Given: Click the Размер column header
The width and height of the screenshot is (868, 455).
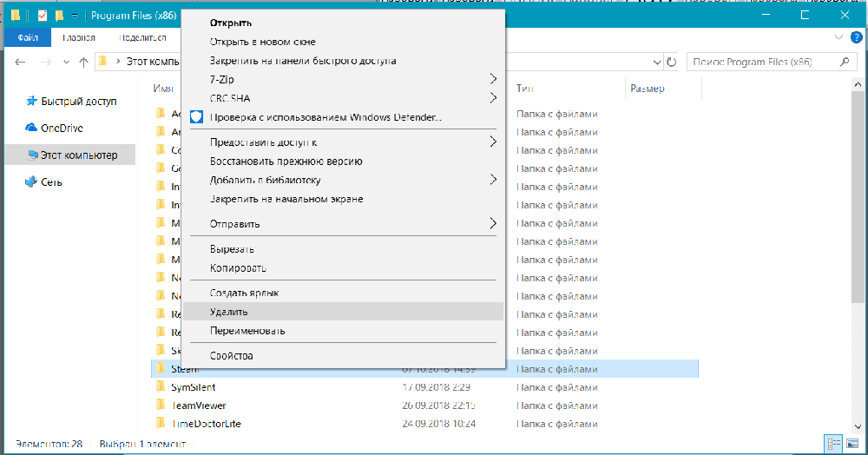Looking at the screenshot, I should (x=648, y=89).
